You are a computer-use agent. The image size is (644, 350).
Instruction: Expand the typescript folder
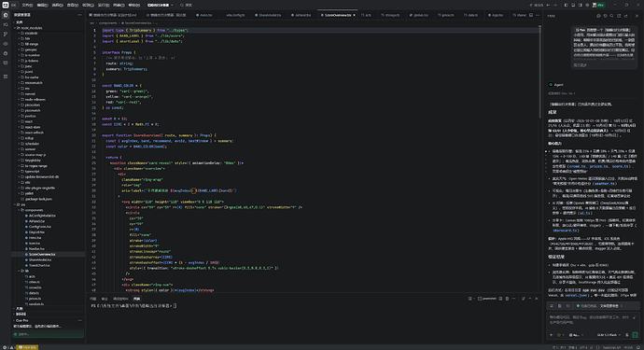coord(32,172)
